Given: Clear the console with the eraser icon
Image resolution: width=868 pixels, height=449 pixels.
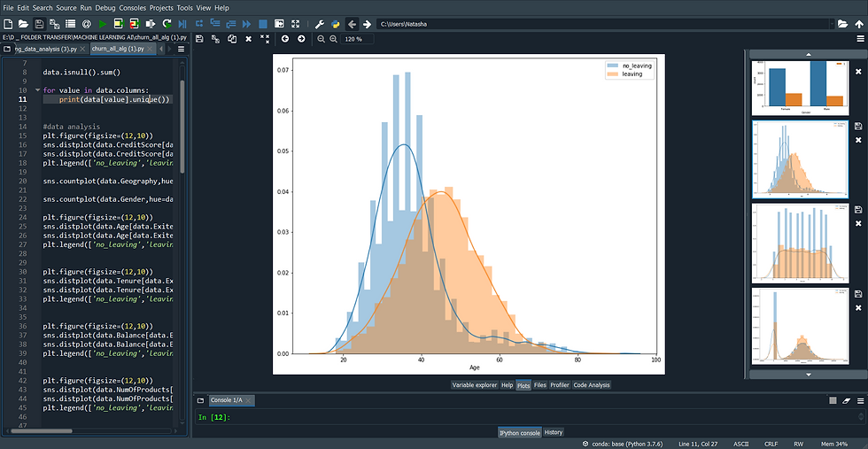Looking at the screenshot, I should [846, 400].
